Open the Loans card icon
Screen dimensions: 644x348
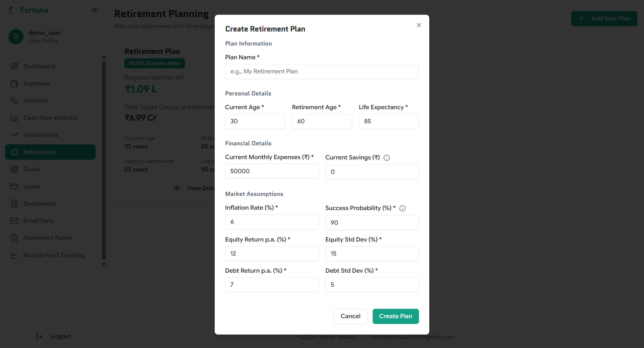point(14,186)
